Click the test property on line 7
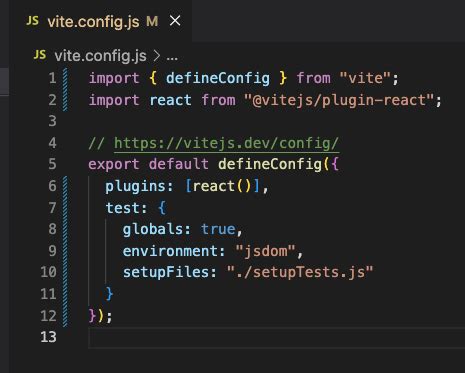The height and width of the screenshot is (373, 465). [x=122, y=208]
